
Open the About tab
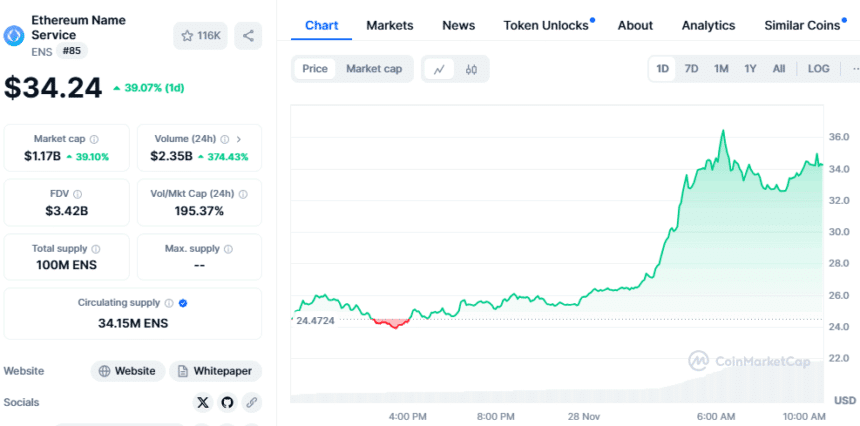tap(635, 25)
